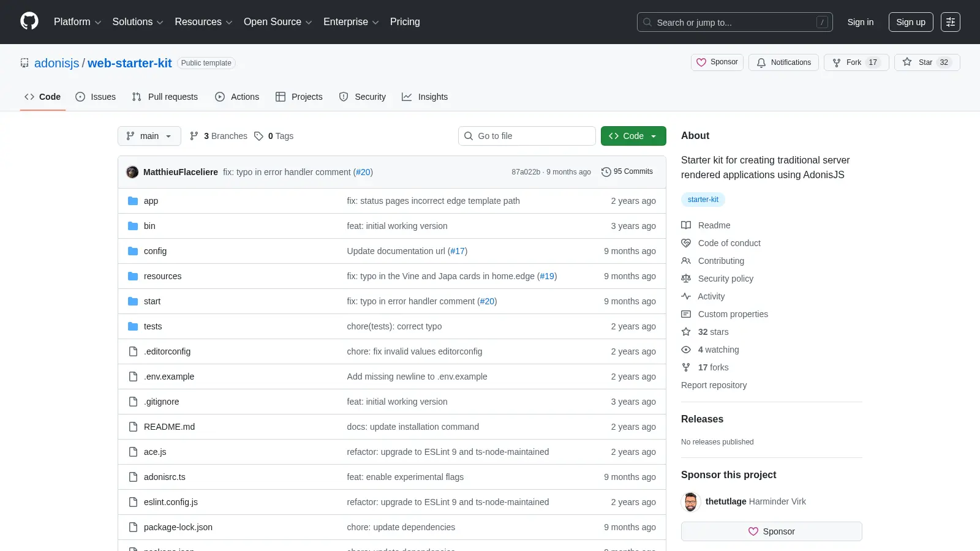Open the Actions tab
This screenshot has height=551, width=980.
[237, 97]
